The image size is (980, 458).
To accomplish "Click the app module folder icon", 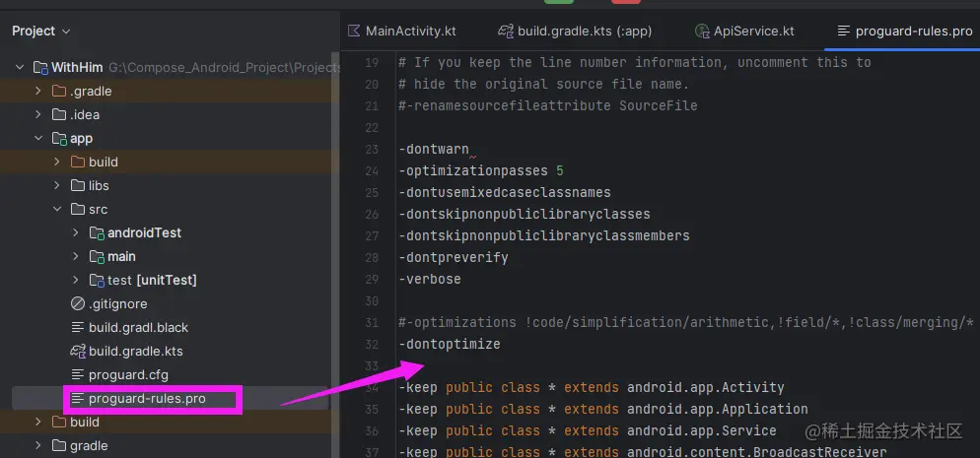I will 58,139.
